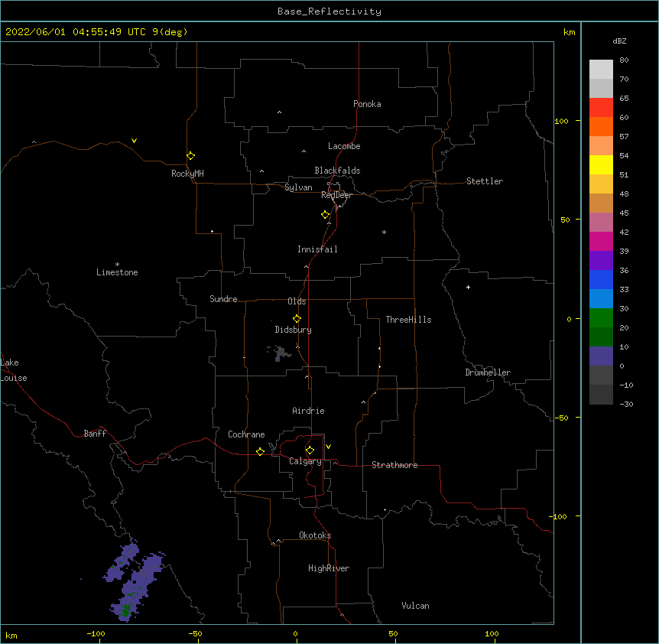The height and width of the screenshot is (644, 659).
Task: Click the asterisk marker east of Innisfail
Action: point(384,232)
